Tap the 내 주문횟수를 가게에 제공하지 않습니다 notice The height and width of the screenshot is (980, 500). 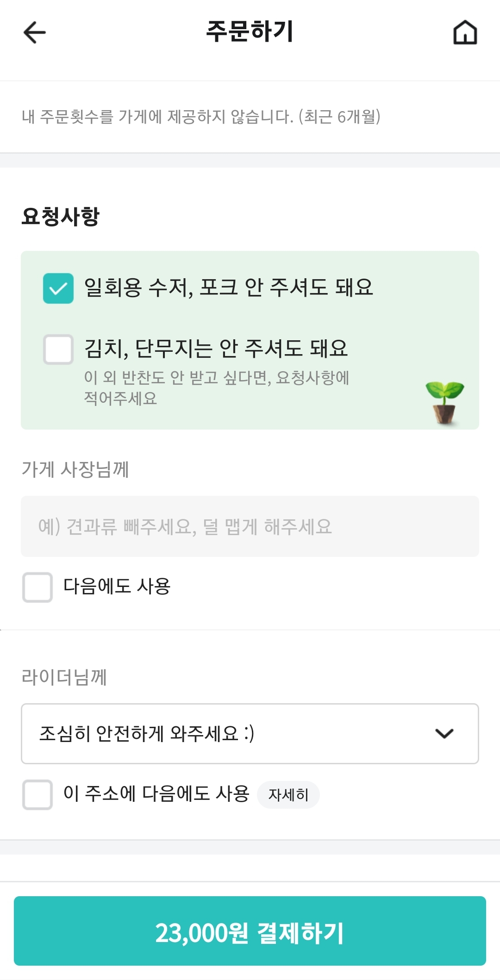coord(201,117)
